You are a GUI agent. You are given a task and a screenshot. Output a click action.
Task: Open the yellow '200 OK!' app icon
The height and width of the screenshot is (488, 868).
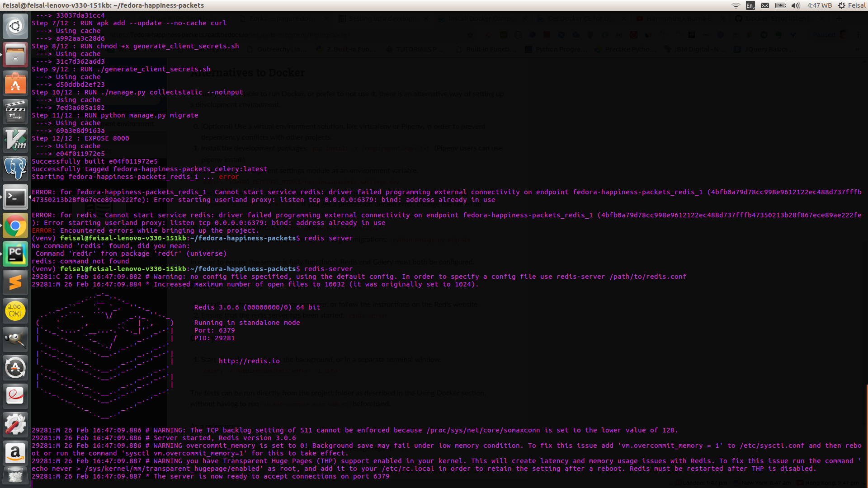coord(15,311)
